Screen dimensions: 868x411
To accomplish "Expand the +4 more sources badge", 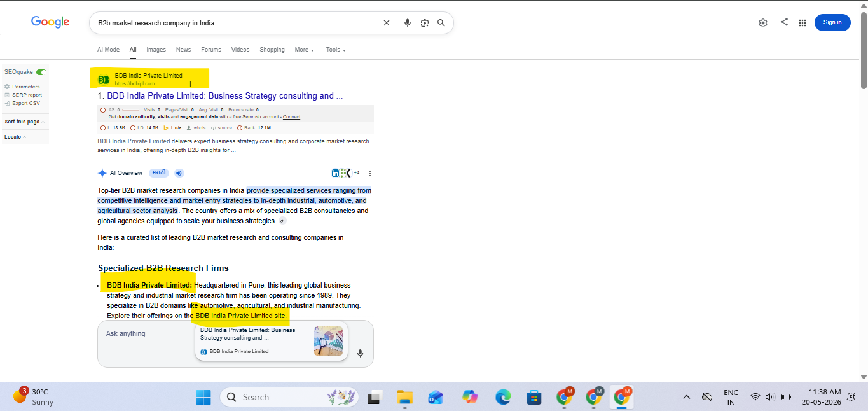I will pyautogui.click(x=357, y=173).
